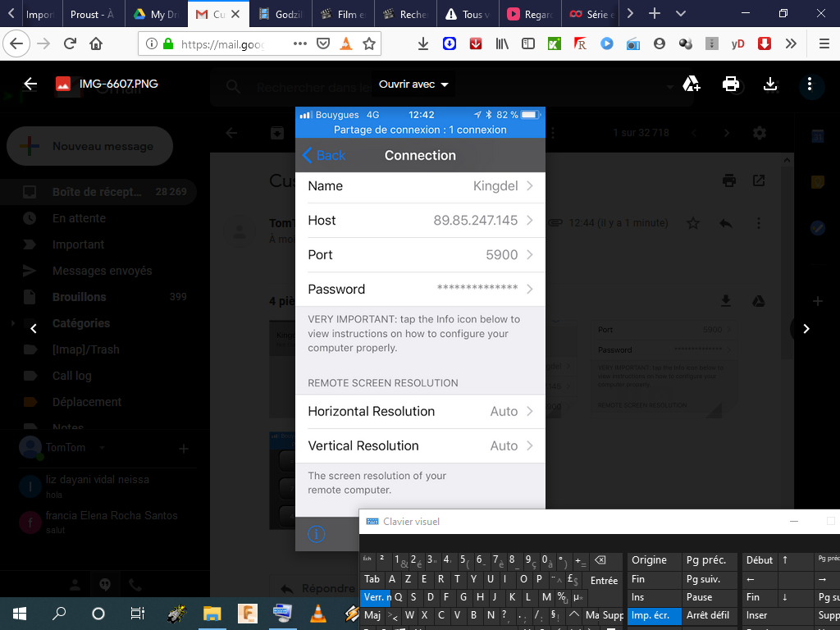The width and height of the screenshot is (840, 630).
Task: Download the previewed image
Action: (x=769, y=84)
